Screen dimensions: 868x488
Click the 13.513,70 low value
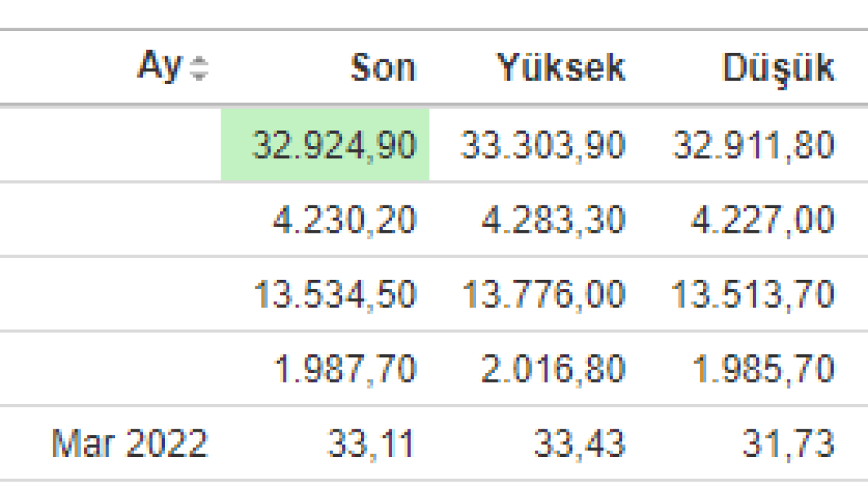click(752, 296)
